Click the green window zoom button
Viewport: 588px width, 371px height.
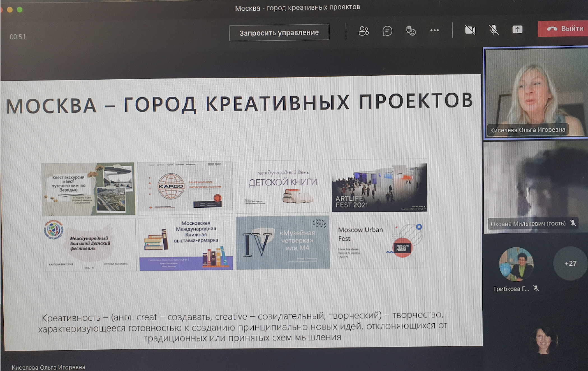pos(20,10)
